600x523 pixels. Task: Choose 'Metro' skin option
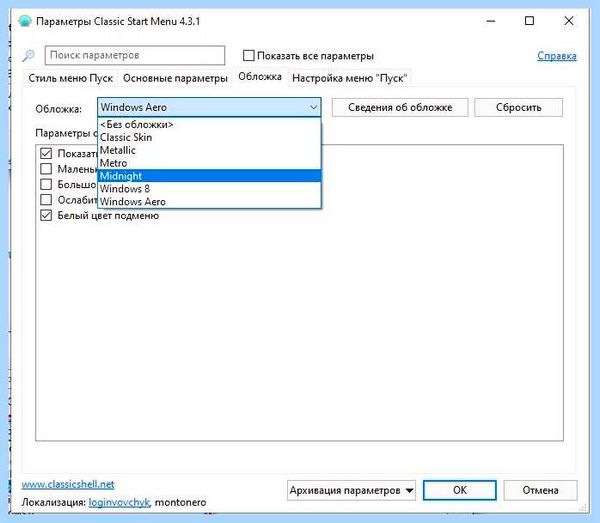tap(209, 163)
